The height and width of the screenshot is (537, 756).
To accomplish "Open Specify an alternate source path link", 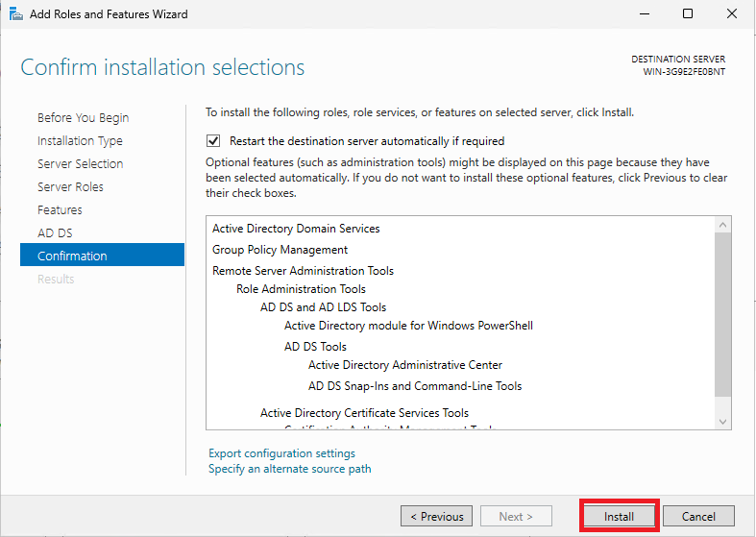I will (x=290, y=469).
